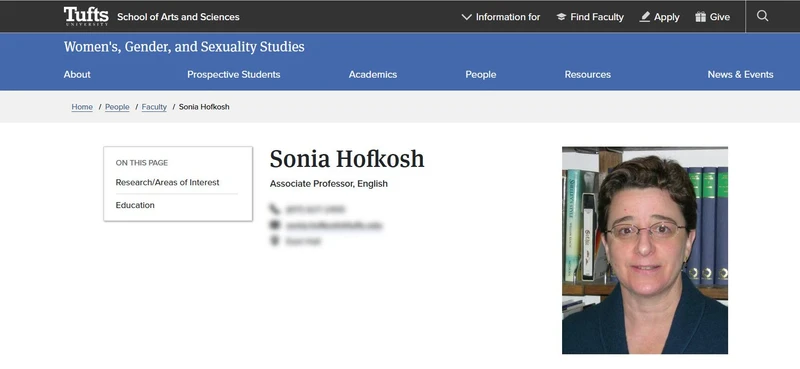This screenshot has height=369, width=800.
Task: Click the Associate Professor, English text
Action: point(329,184)
